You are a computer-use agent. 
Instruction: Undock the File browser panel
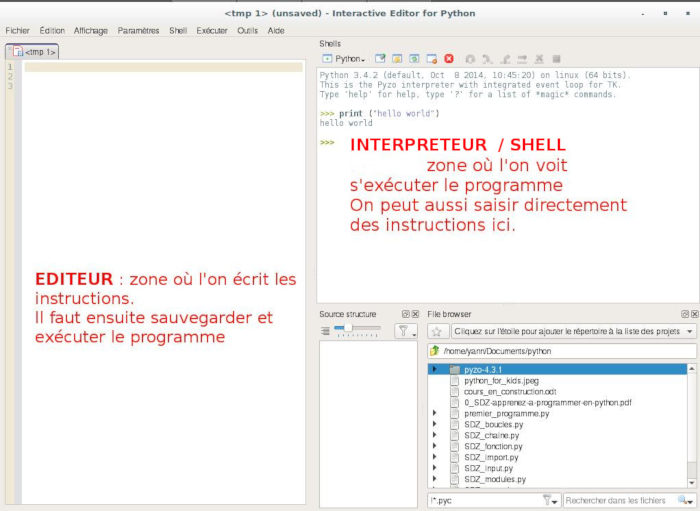685,314
